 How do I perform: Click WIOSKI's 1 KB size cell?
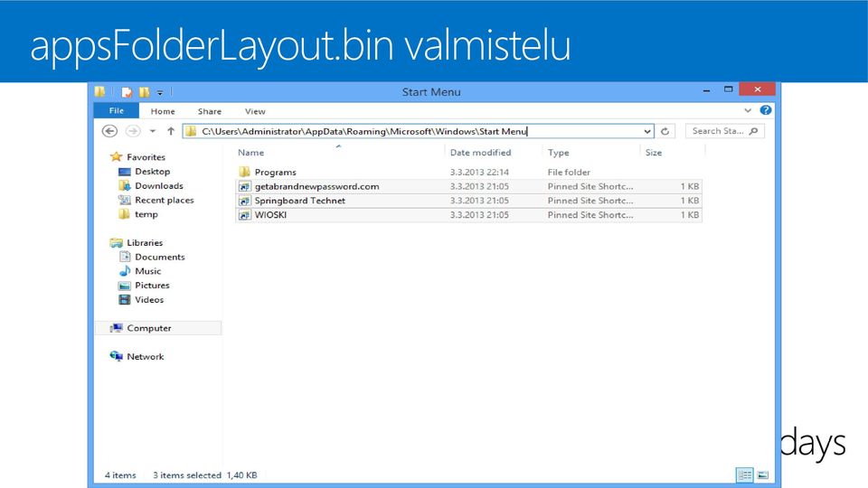[x=690, y=215]
